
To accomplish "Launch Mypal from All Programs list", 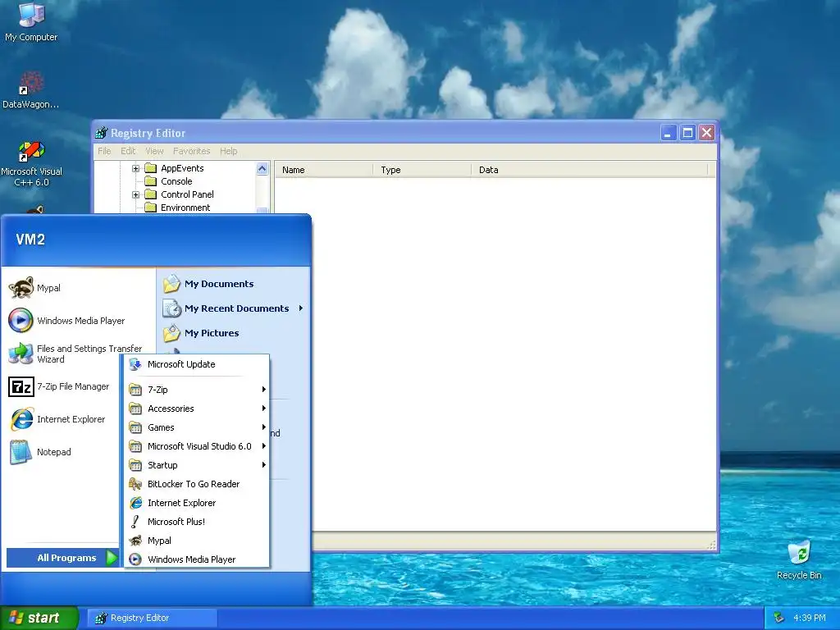I will coord(197,541).
